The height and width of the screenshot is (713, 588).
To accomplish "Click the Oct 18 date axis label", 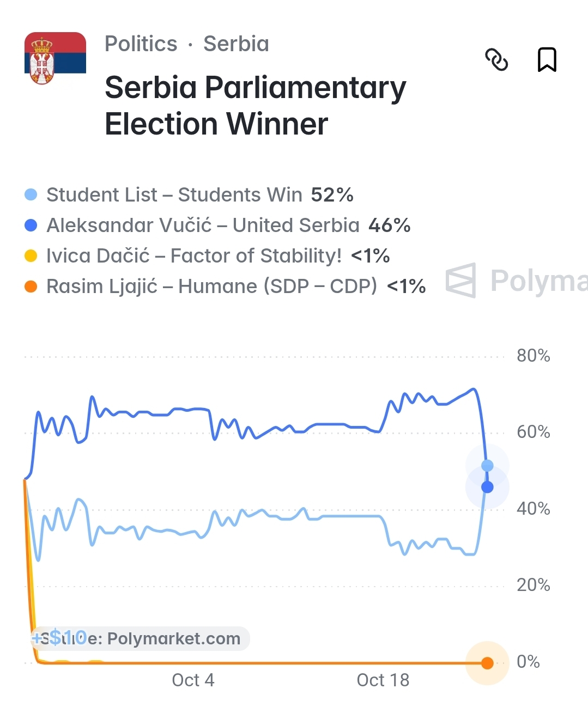I will click(x=383, y=680).
